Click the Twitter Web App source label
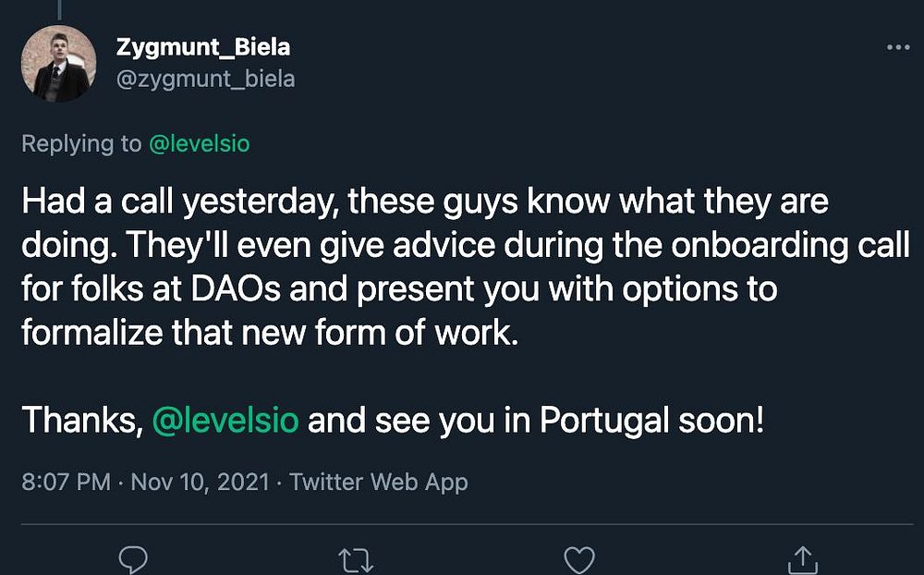The height and width of the screenshot is (575, 924). tap(379, 482)
